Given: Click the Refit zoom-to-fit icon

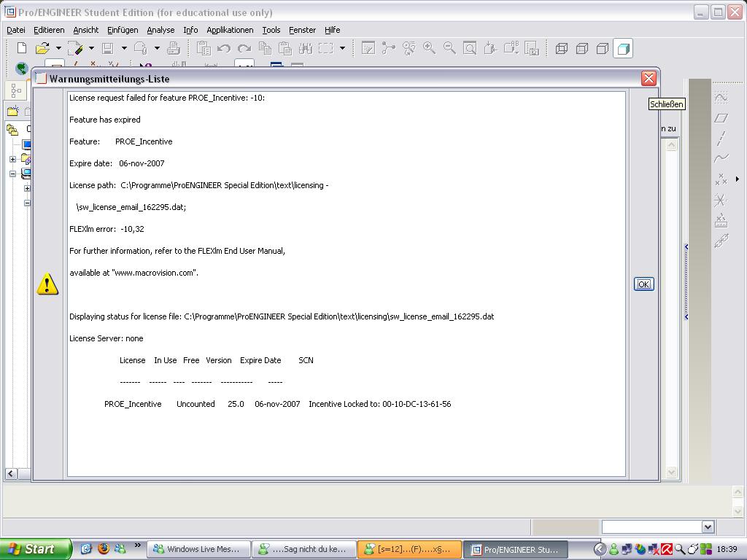Looking at the screenshot, I should 471,48.
